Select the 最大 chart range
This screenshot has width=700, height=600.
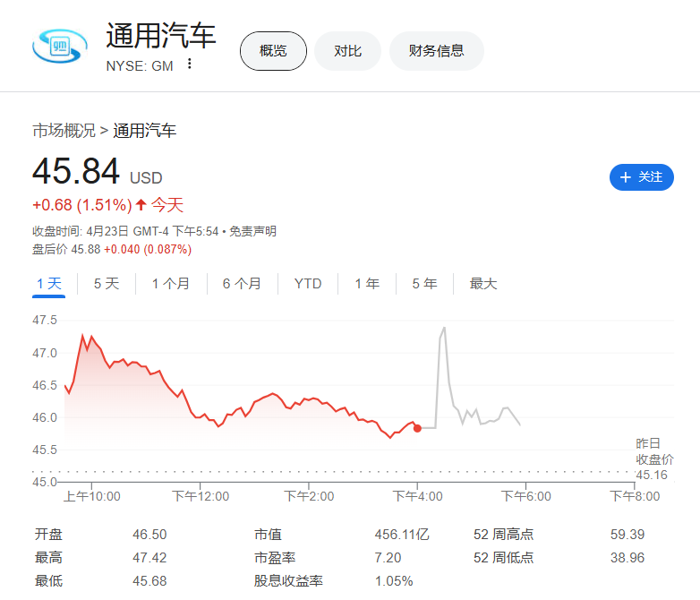click(483, 284)
